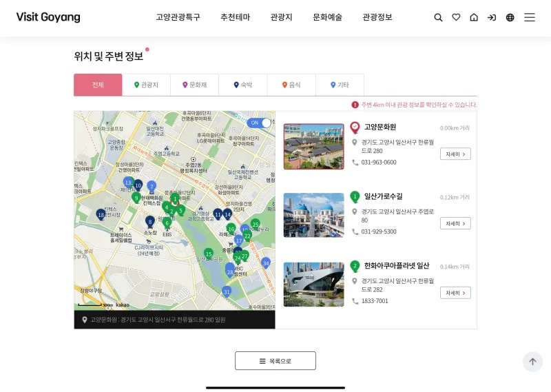
Task: Open 추천테마 menu
Action: click(x=235, y=17)
